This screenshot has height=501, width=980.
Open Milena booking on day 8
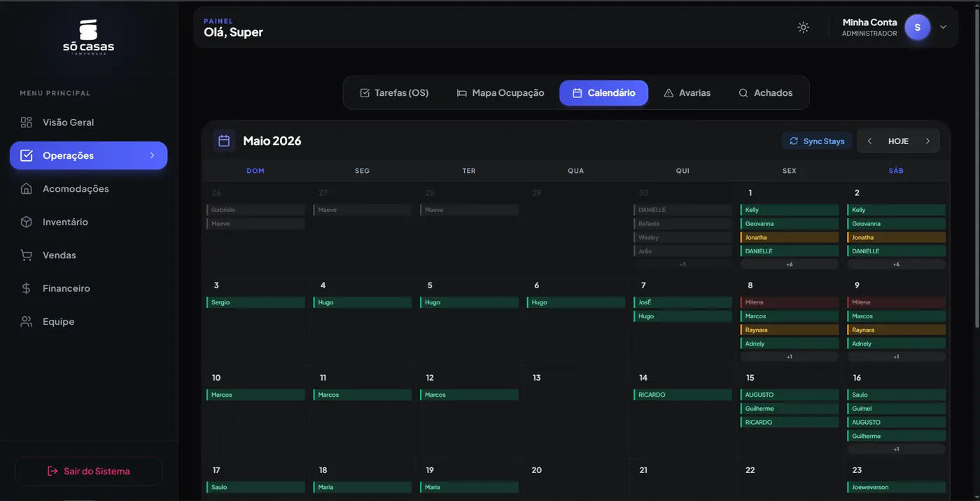(x=790, y=302)
